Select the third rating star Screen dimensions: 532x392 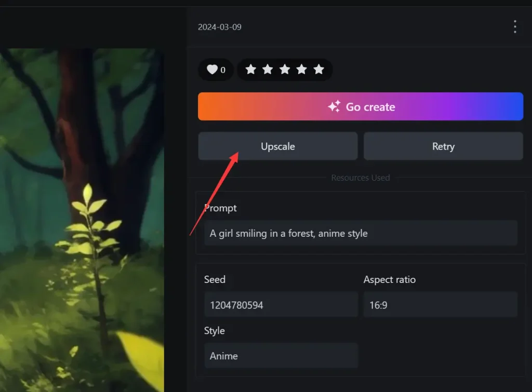coord(285,70)
